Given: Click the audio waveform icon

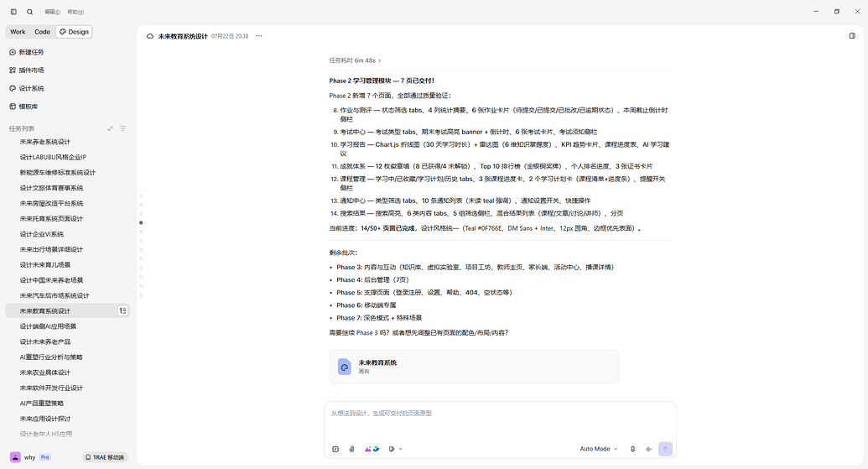Looking at the screenshot, I should tap(648, 449).
